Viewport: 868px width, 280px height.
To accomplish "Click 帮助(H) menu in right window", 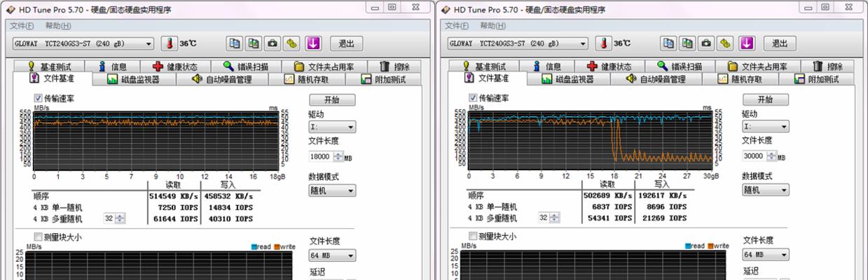I will tap(492, 26).
